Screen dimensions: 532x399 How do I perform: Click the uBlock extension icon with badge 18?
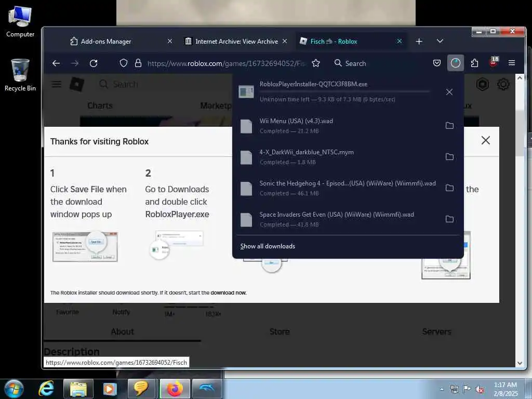[x=494, y=62]
